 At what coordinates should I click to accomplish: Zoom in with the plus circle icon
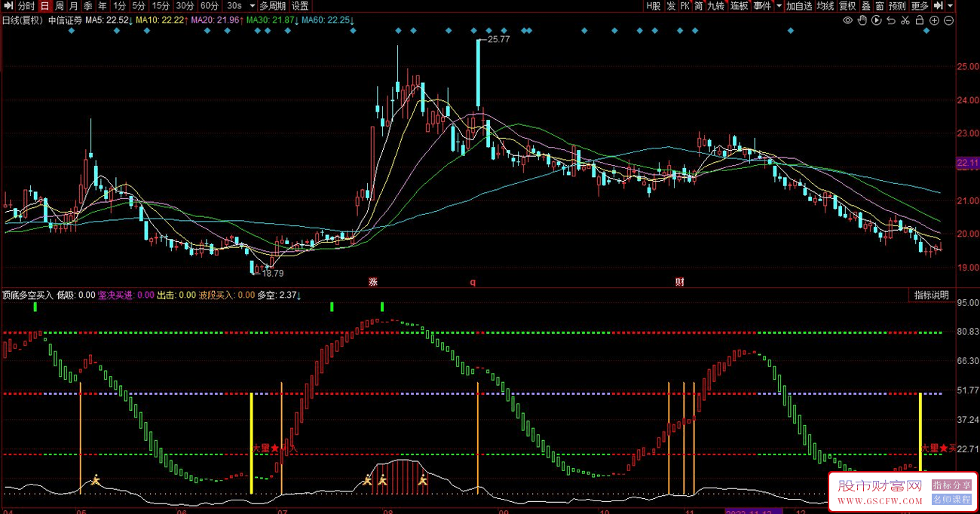pyautogui.click(x=934, y=20)
